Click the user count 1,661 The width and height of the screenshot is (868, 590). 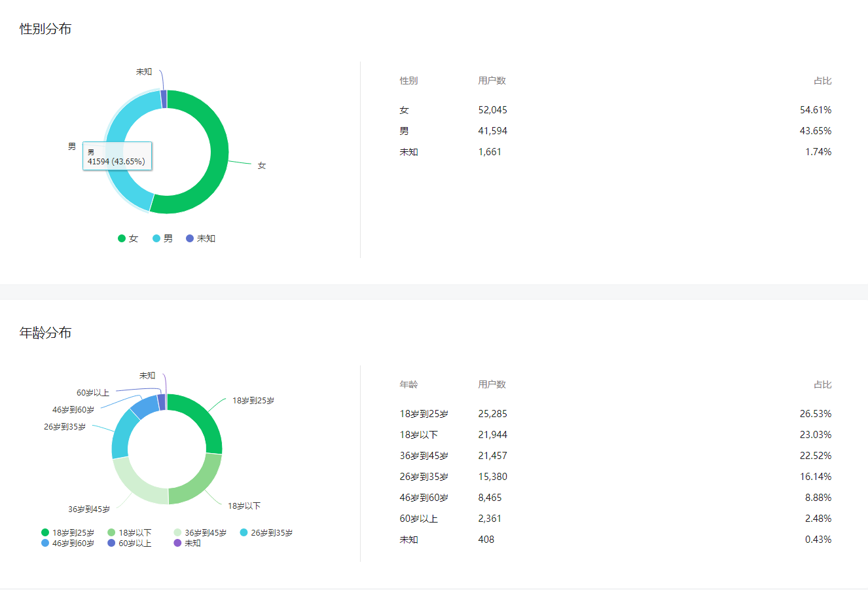(490, 152)
